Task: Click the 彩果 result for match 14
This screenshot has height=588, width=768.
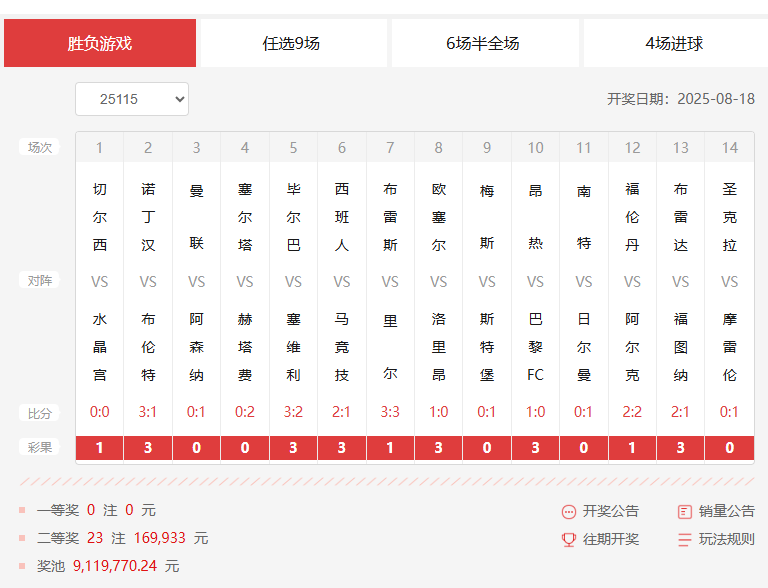Action: (730, 448)
